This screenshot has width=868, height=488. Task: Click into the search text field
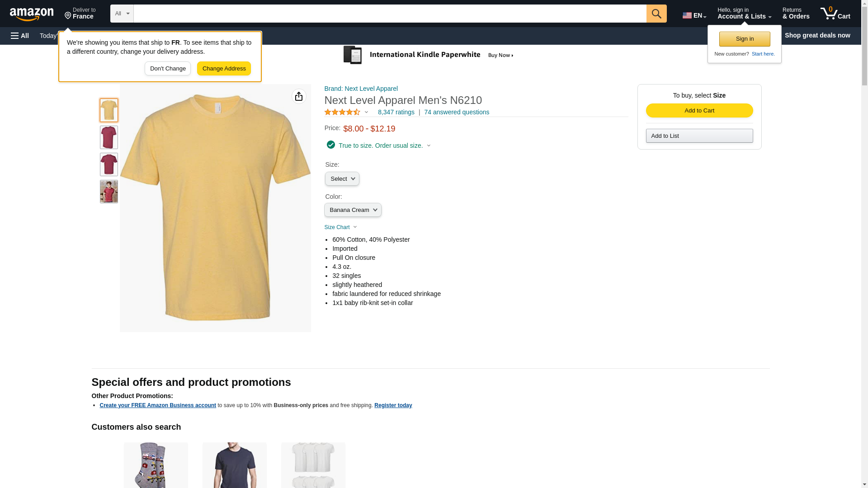point(389,14)
